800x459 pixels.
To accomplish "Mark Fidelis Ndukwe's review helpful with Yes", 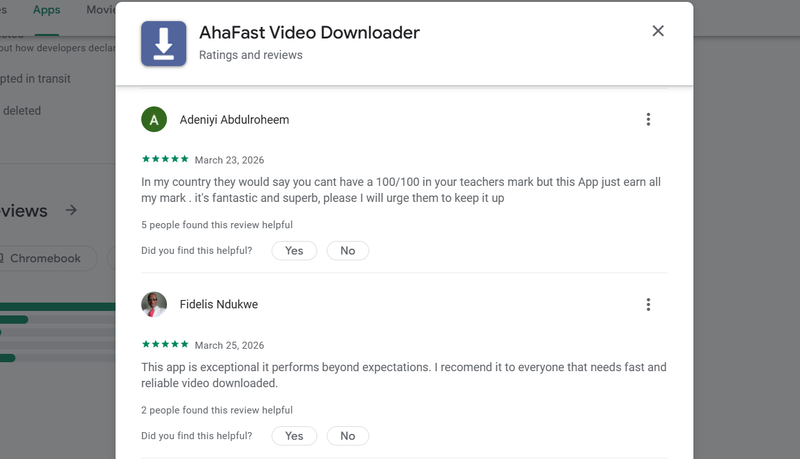I will (x=294, y=436).
